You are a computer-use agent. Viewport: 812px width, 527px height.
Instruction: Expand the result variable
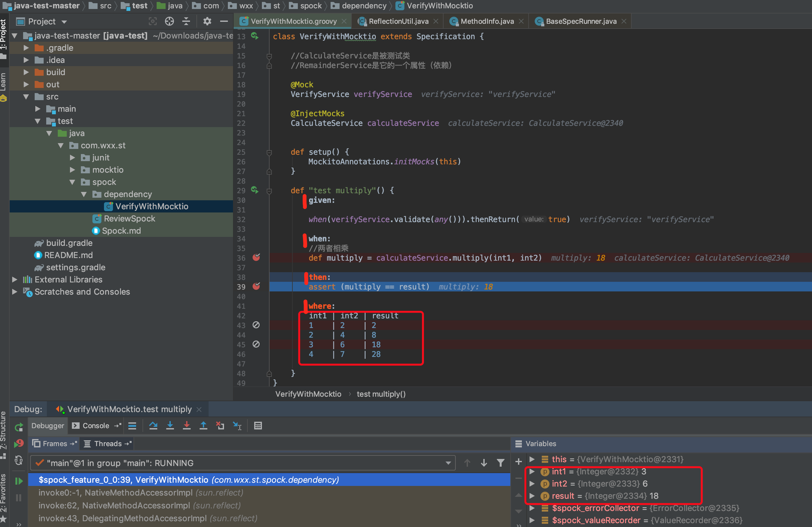tap(532, 496)
